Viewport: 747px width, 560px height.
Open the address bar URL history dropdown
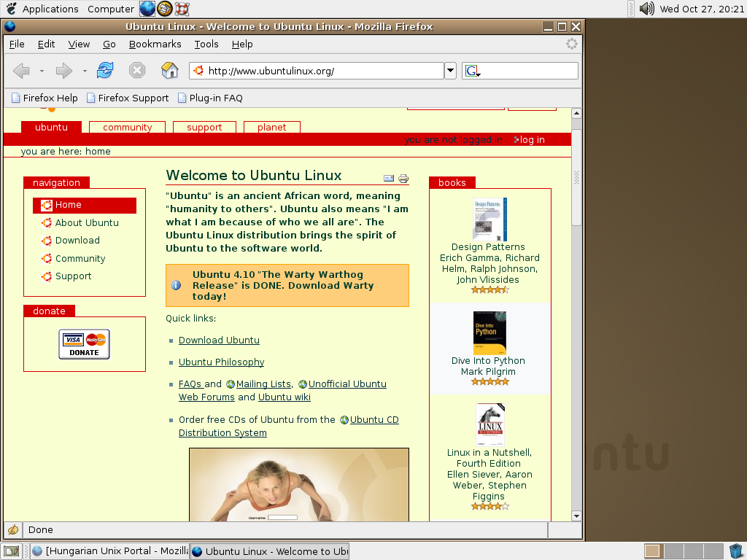click(450, 71)
